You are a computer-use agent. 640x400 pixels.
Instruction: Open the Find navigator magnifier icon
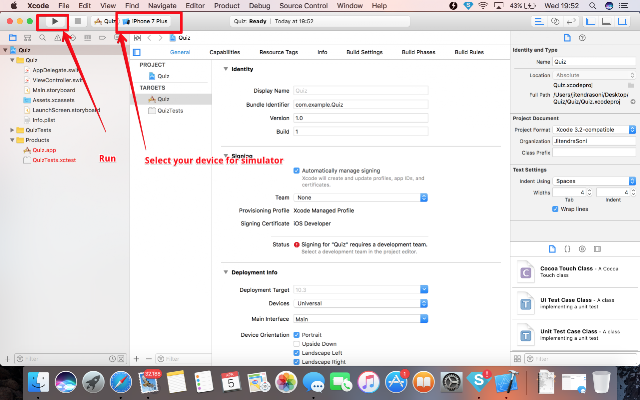coord(42,38)
